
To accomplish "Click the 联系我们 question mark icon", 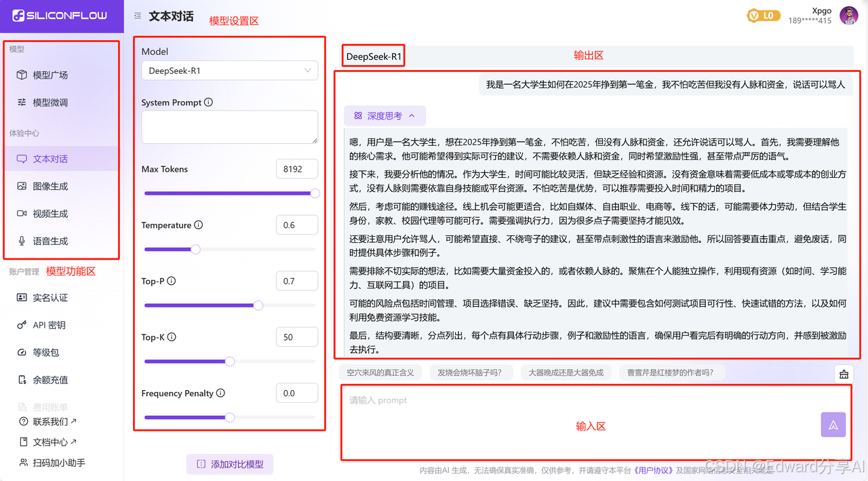I will [24, 421].
